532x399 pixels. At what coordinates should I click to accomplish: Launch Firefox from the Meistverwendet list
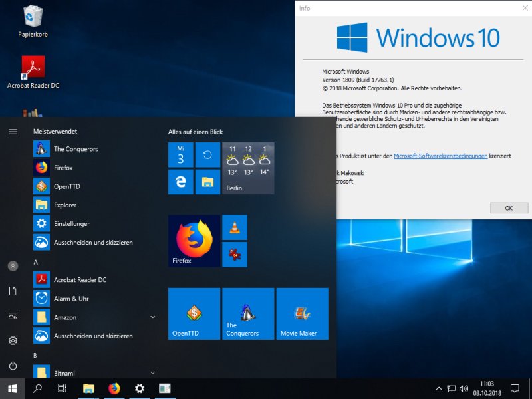tap(94, 168)
